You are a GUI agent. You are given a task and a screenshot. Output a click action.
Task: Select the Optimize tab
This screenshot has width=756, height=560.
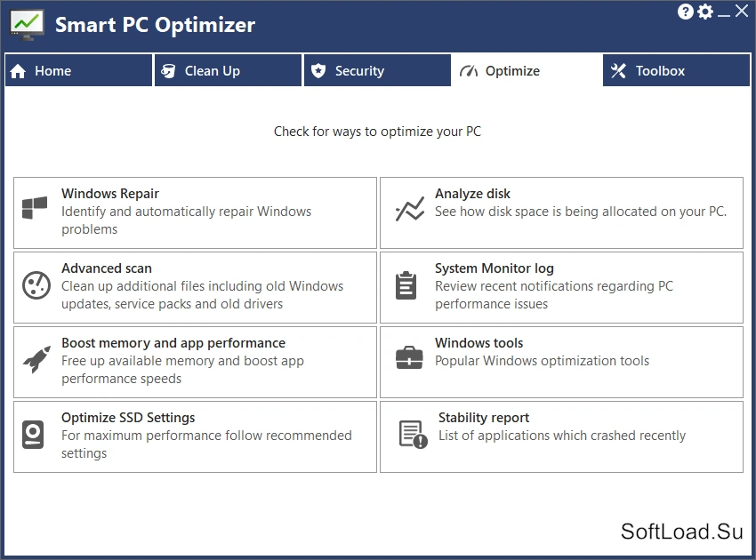tap(527, 70)
